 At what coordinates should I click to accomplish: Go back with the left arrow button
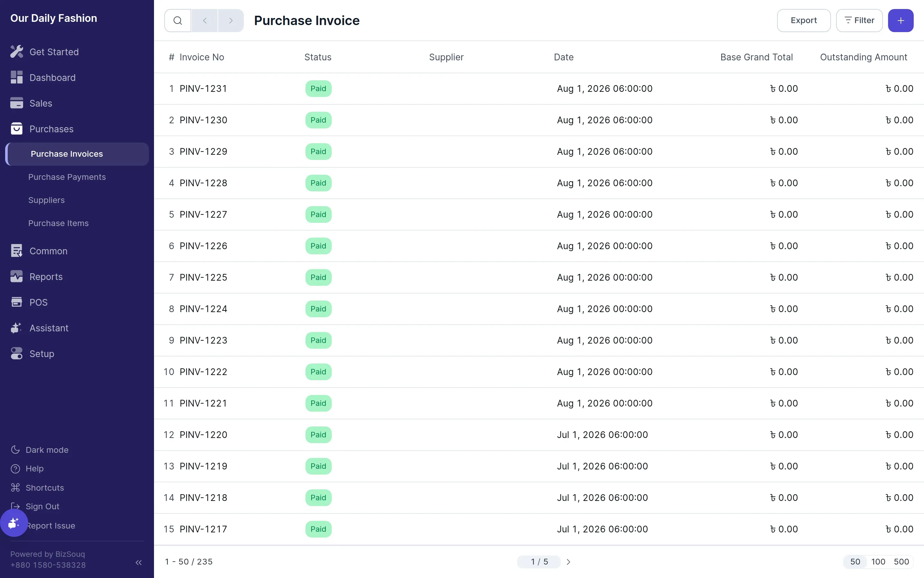tap(205, 21)
